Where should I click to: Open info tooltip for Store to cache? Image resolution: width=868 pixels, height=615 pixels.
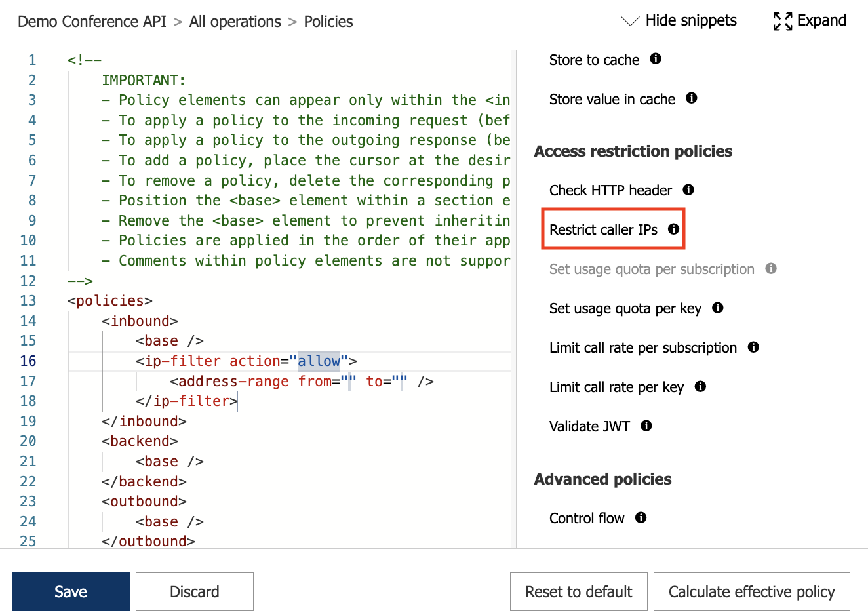tap(656, 58)
